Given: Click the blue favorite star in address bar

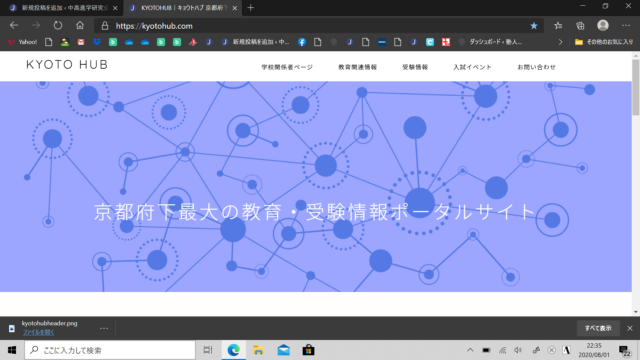Looking at the screenshot, I should click(534, 26).
